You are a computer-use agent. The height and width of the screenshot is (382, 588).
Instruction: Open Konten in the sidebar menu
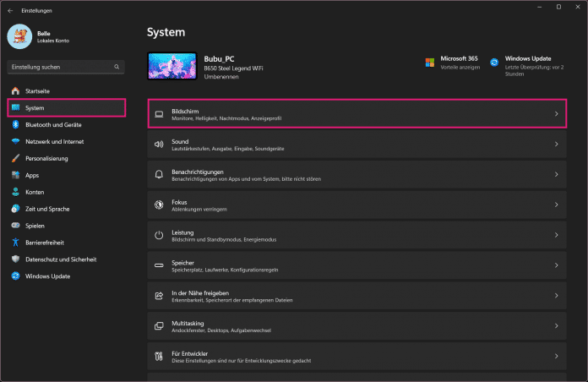pos(35,192)
